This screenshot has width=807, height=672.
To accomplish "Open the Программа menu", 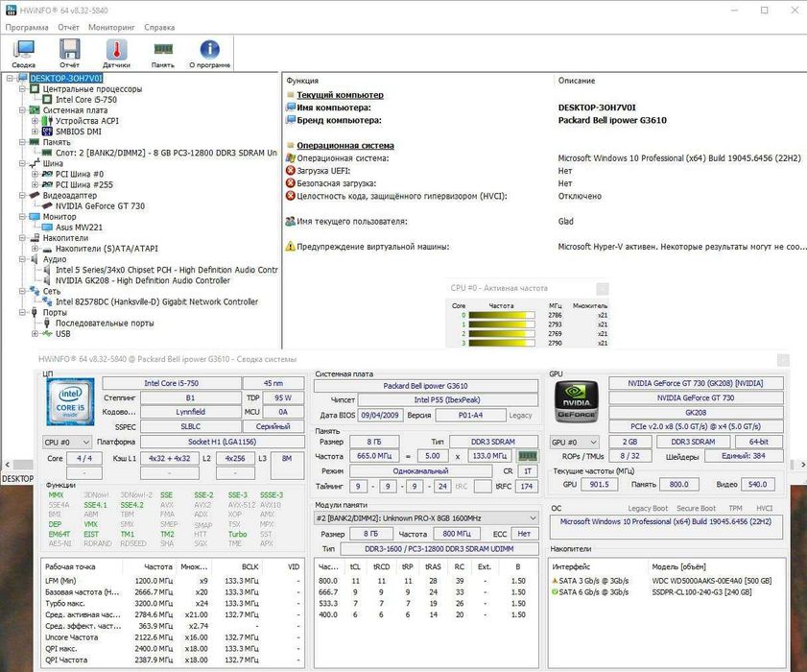I will pos(27,27).
